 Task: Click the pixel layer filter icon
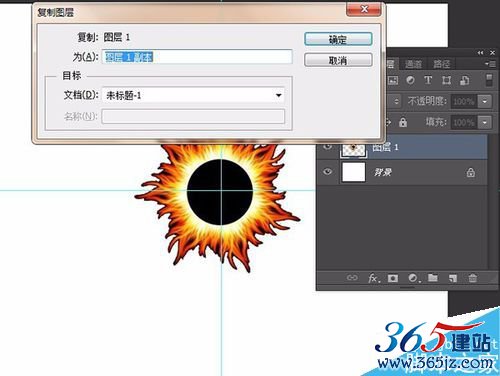click(393, 80)
